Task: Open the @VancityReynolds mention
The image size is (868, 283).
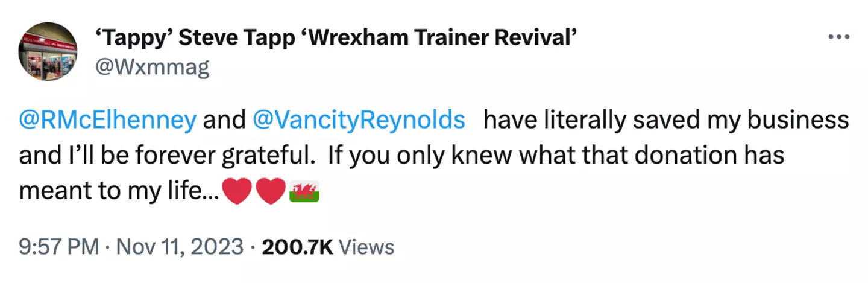Action: coord(358,120)
